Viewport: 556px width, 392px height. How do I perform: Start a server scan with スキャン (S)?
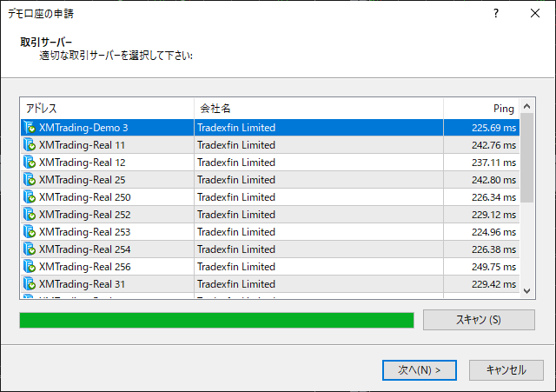pyautogui.click(x=479, y=320)
